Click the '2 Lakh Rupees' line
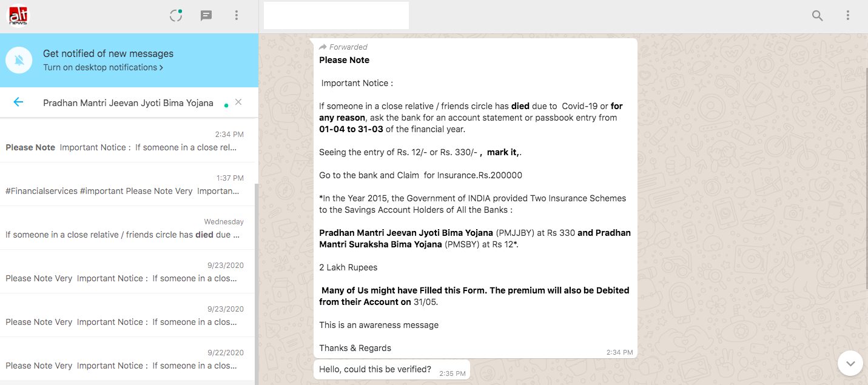 [x=348, y=267]
